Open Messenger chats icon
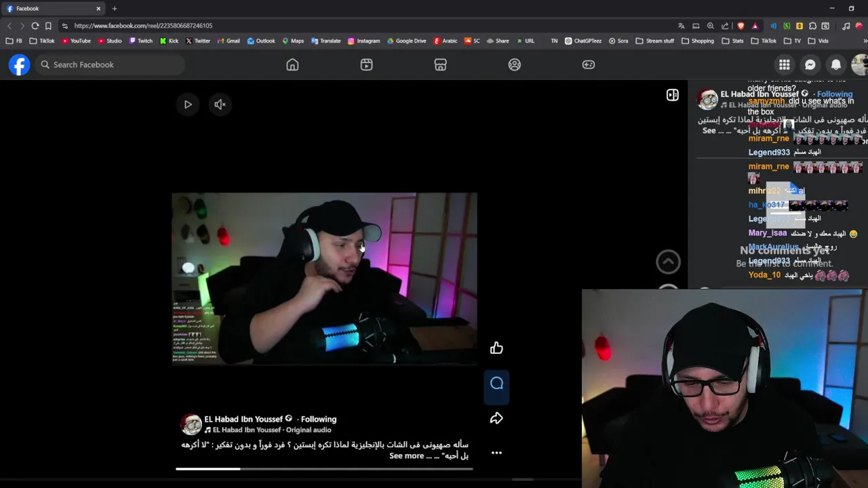868x488 pixels. click(x=810, y=64)
